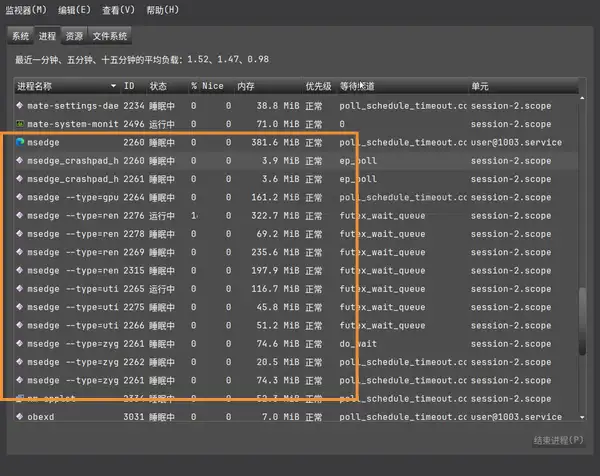The image size is (600, 476).
Task: Click the icon of msedge_crashpad_h using 3.6 MiB
Action: click(x=20, y=179)
